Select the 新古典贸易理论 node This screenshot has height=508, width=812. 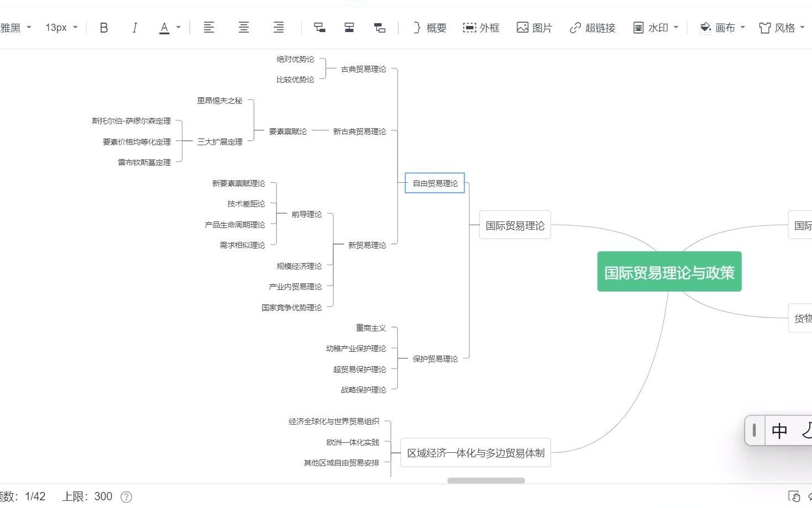coord(360,131)
